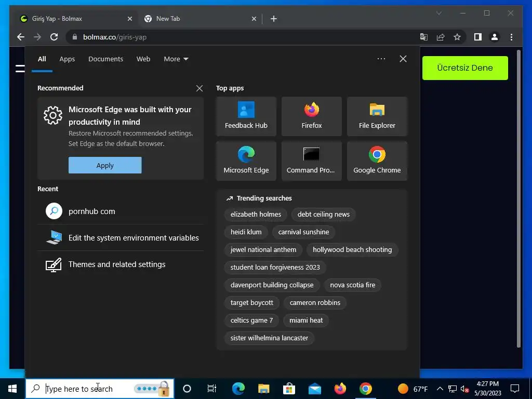This screenshot has width=532, height=399.
Task: Open Microsoft Edge from the taskbar
Action: point(238,389)
